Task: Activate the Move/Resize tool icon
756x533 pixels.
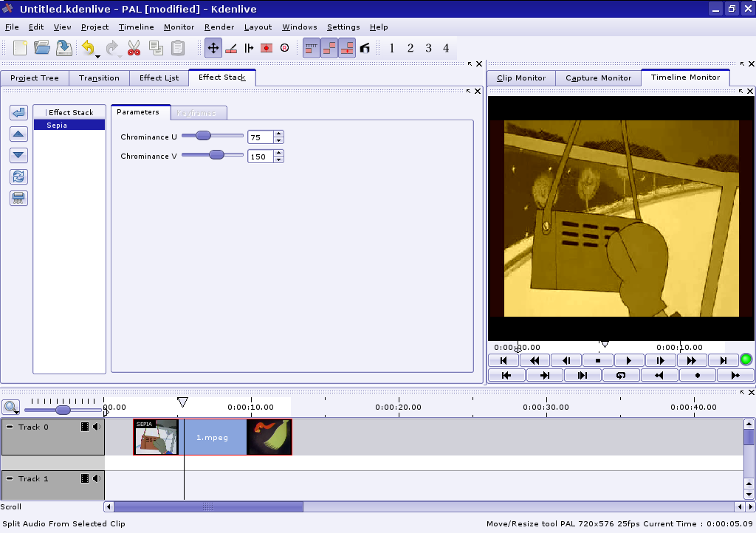Action: tap(213, 49)
